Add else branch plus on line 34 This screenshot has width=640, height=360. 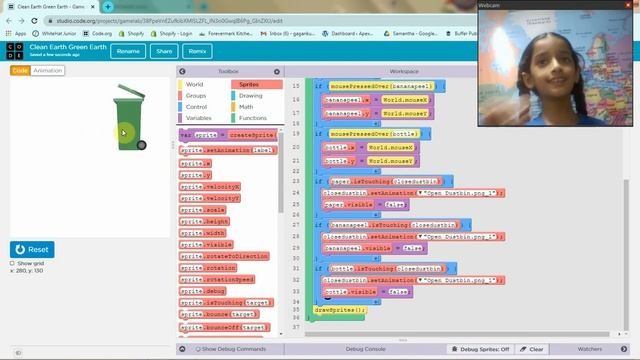[376, 302]
